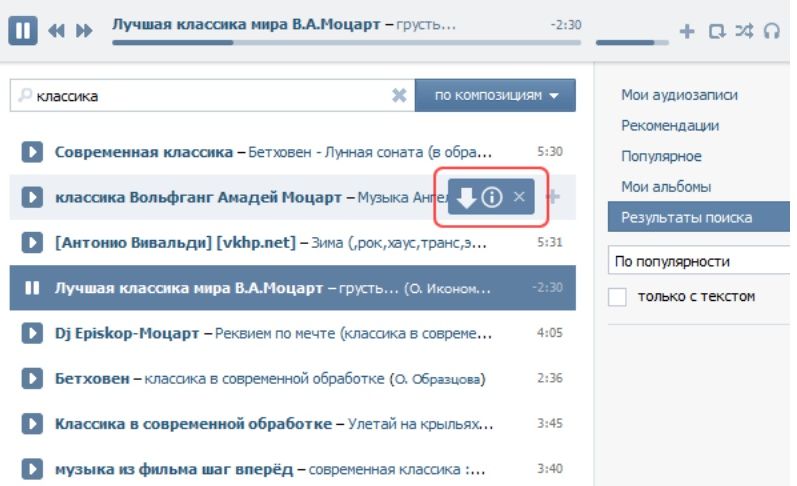Click the headphones broadcast icon
The width and height of the screenshot is (797, 486).
point(771,32)
